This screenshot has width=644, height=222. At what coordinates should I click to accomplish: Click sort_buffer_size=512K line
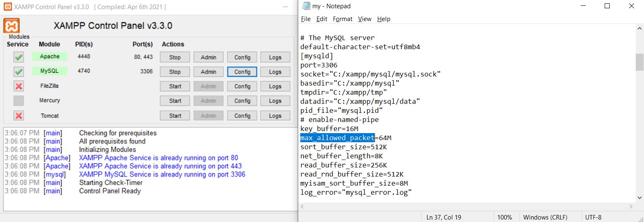tap(344, 147)
